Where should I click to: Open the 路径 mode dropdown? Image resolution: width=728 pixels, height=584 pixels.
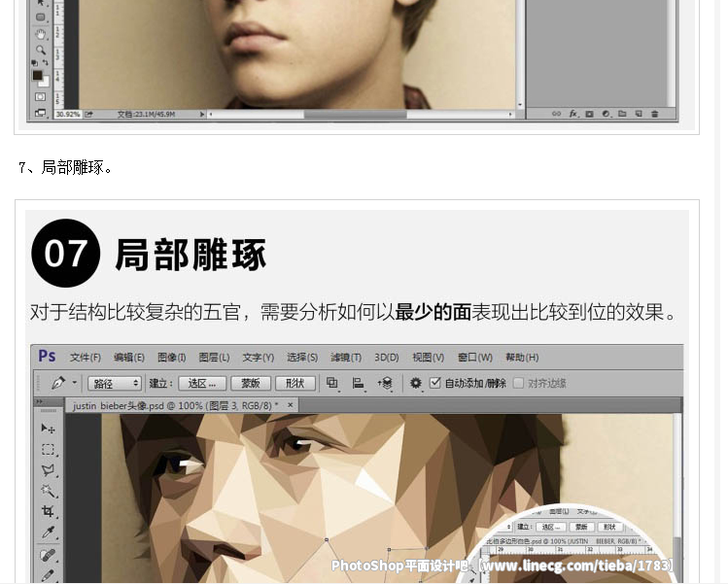(115, 384)
